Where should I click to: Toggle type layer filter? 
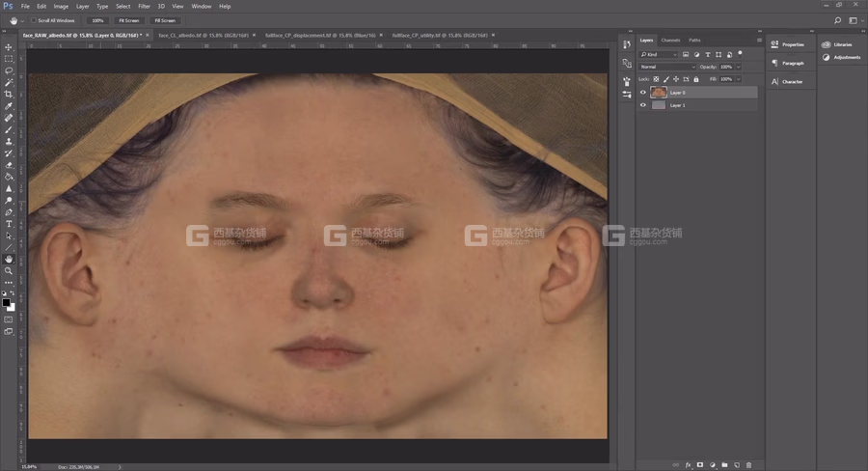[708, 54]
